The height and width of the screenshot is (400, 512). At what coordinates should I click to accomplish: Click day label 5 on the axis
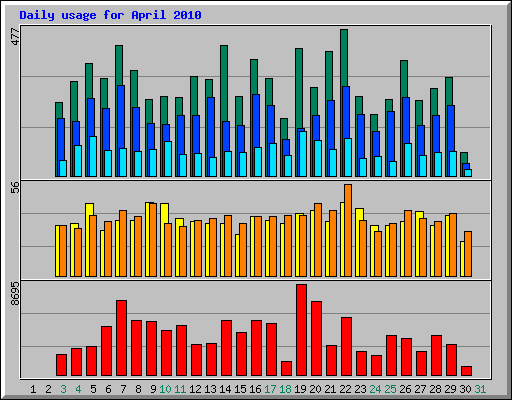(93, 389)
